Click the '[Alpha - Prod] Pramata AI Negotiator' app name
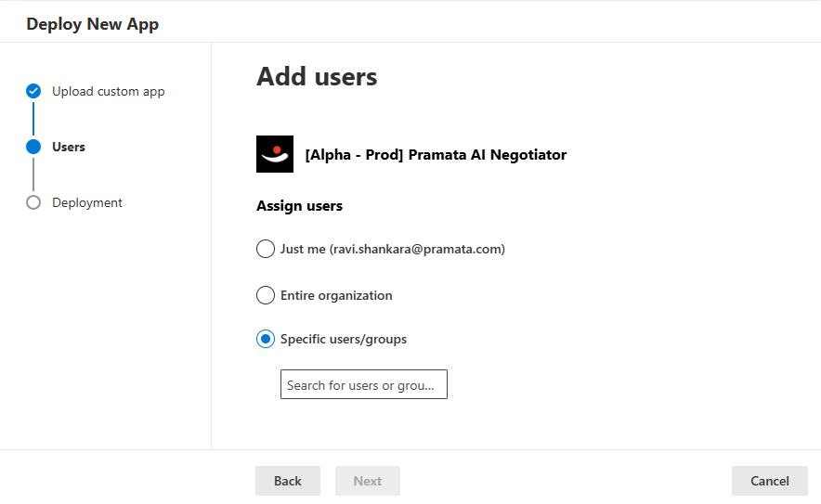The image size is (821, 504). click(436, 155)
